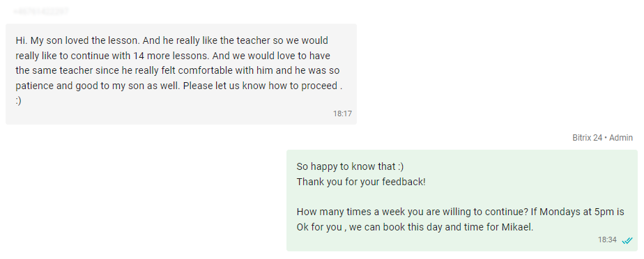Click the 18:17 timestamp on incoming message
The width and height of the screenshot is (644, 259).
[342, 113]
